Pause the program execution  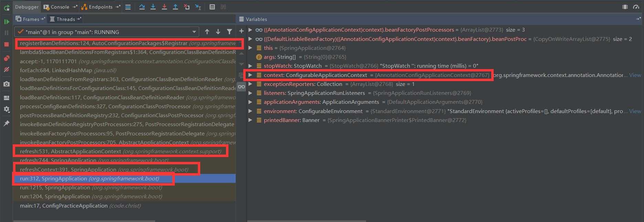[7, 33]
